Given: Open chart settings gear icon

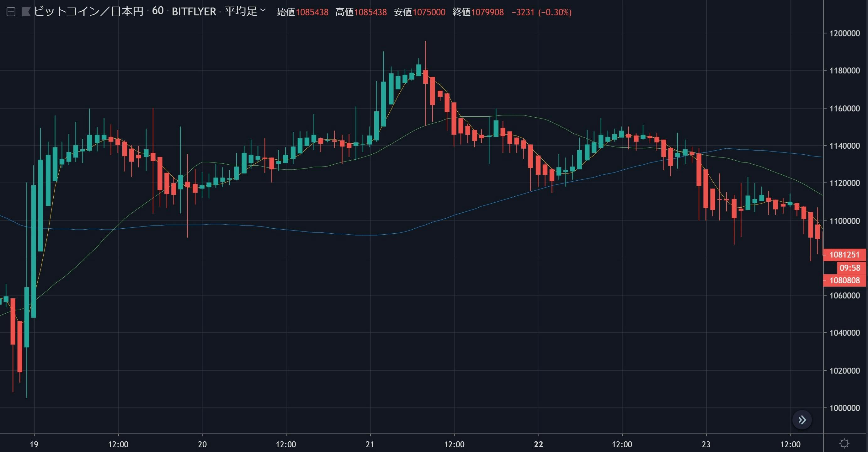Looking at the screenshot, I should [x=844, y=443].
